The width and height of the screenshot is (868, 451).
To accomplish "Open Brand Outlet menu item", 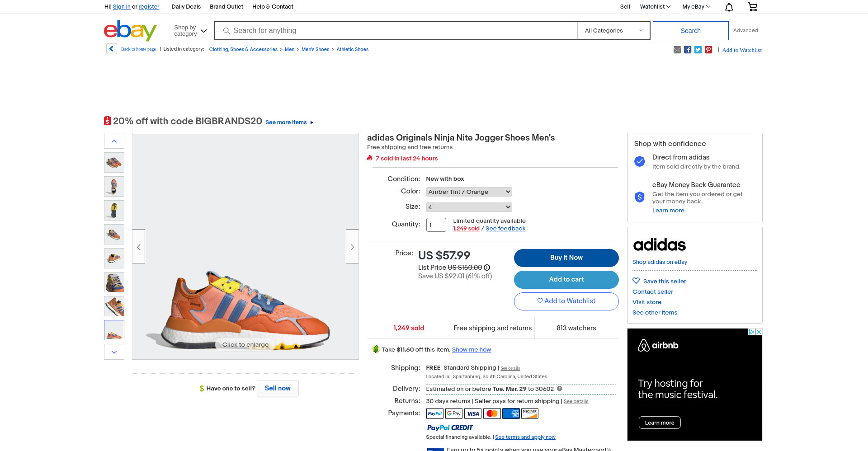I will [x=226, y=7].
